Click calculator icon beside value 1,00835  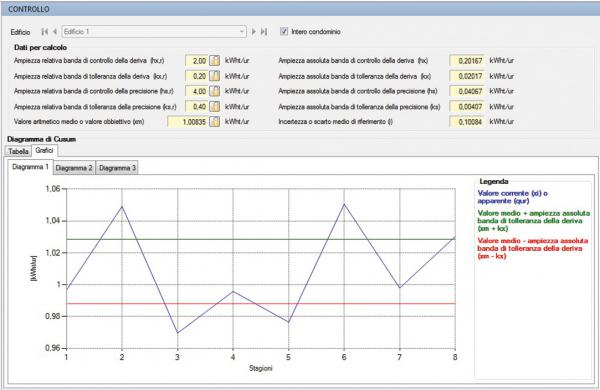pos(215,122)
